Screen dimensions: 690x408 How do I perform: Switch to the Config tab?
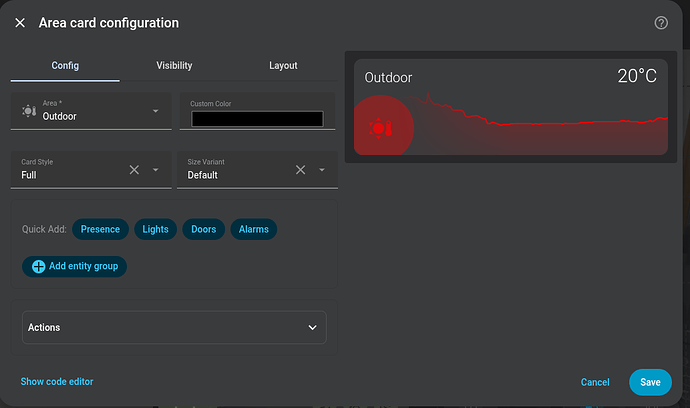coord(65,66)
